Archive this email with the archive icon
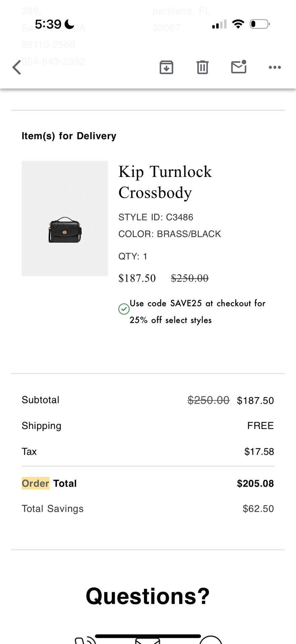Viewport: 296px width, 644px height. 166,67
